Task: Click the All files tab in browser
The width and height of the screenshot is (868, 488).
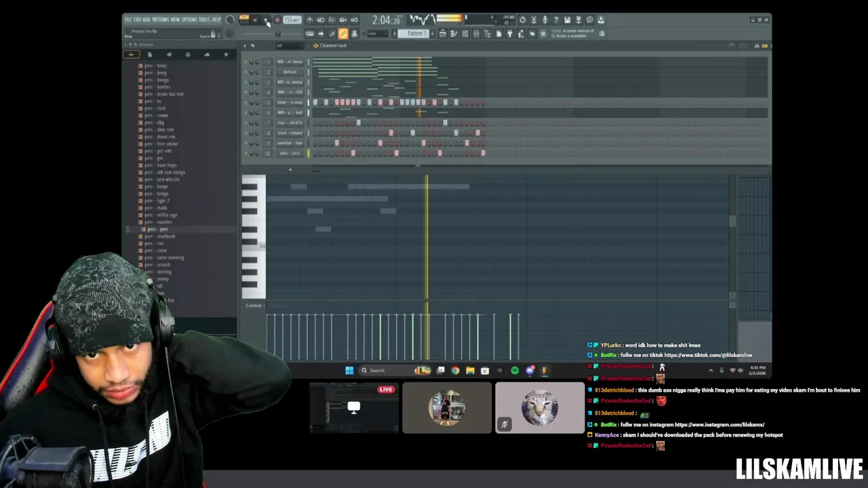Action: [150, 54]
